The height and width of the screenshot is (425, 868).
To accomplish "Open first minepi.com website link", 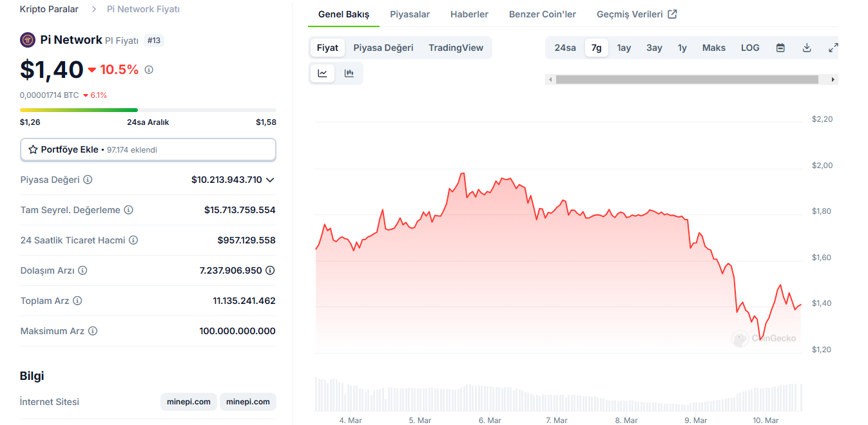I will click(x=189, y=402).
